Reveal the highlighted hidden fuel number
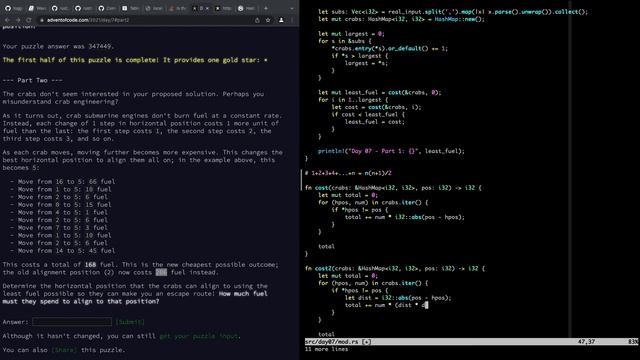 161,272
